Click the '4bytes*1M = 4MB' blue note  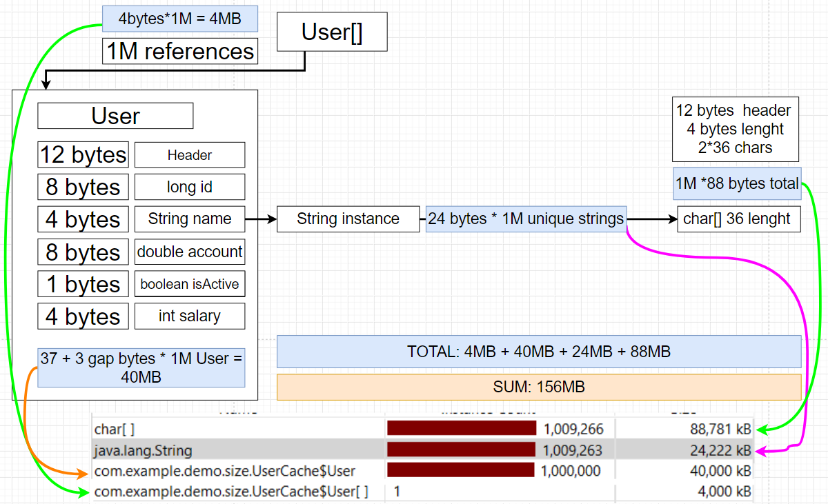point(180,19)
